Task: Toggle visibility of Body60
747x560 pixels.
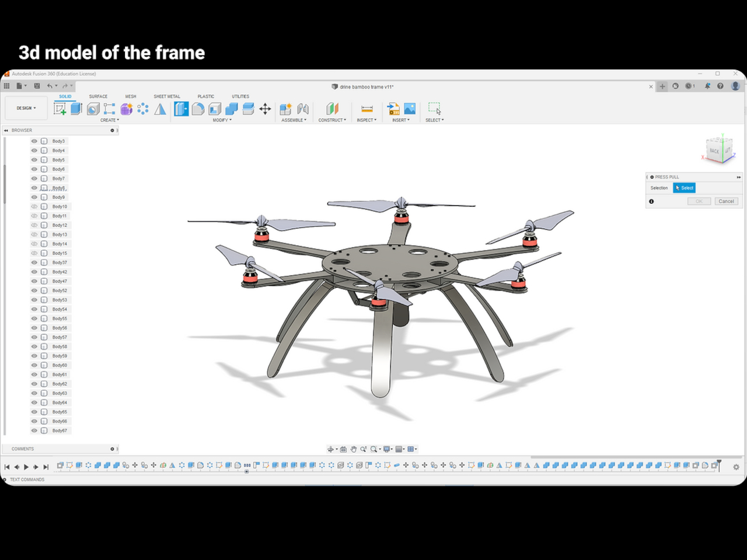Action: (x=34, y=365)
